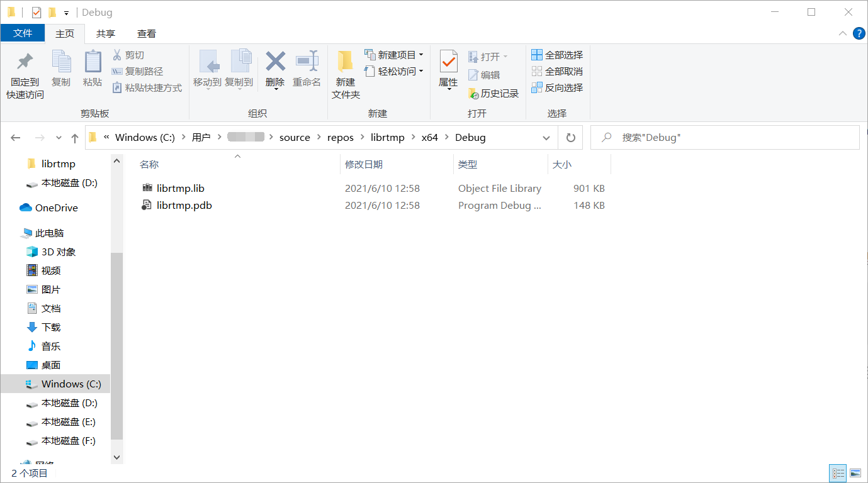Refresh the folder view
868x483 pixels.
click(570, 137)
